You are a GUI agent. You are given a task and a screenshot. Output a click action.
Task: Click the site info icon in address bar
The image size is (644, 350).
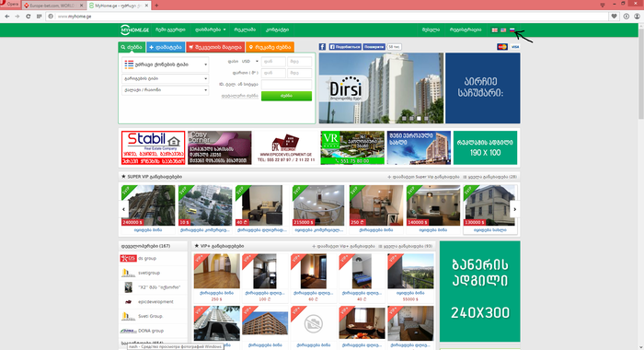click(x=51, y=17)
